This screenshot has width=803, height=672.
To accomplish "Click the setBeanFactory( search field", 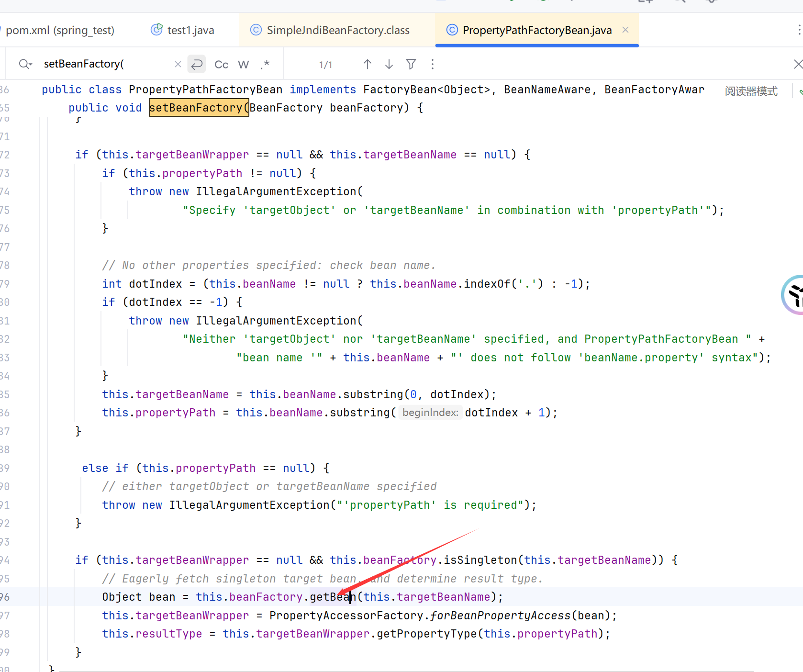I will 105,64.
